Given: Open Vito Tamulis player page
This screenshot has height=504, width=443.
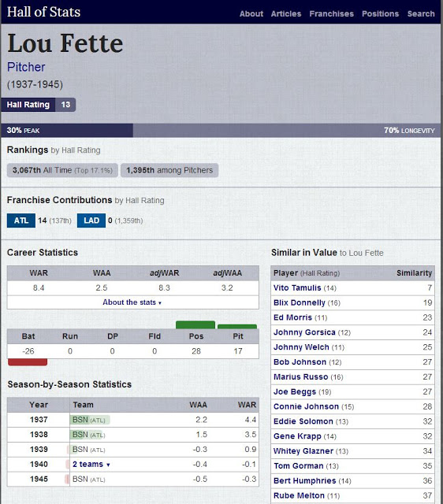Looking at the screenshot, I should pos(297,287).
